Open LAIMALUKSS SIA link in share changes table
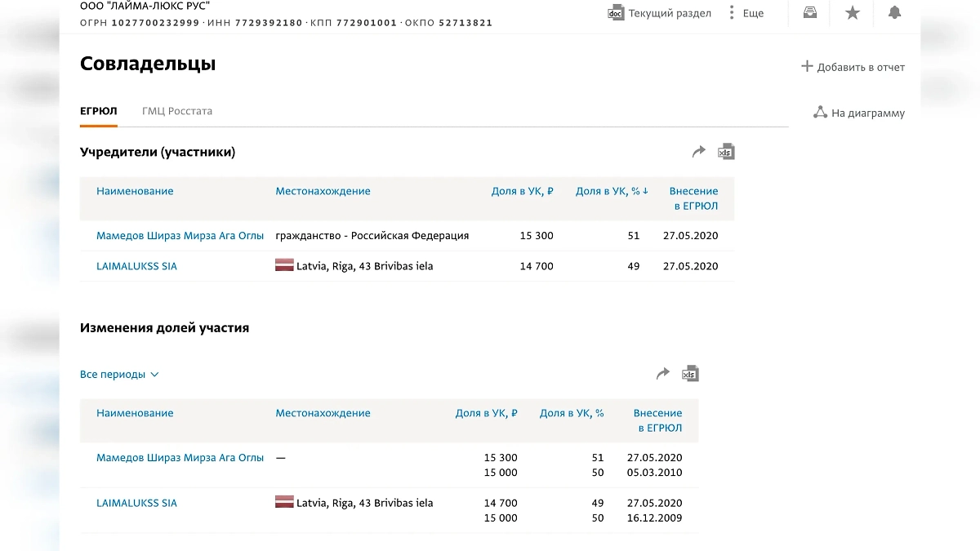Viewport: 980px width, 551px height. [x=136, y=503]
